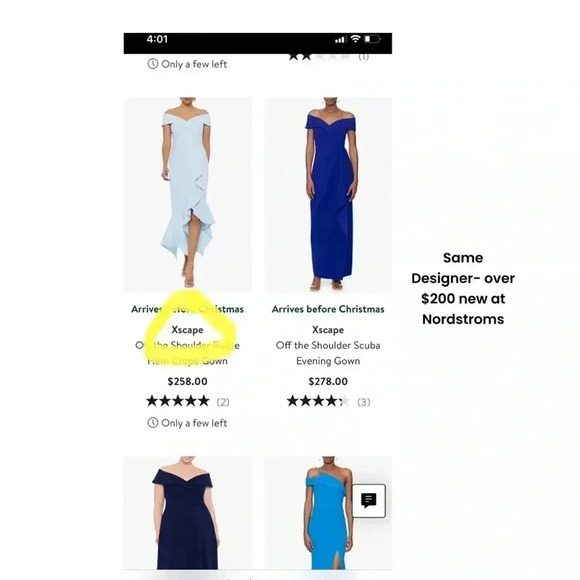The width and height of the screenshot is (580, 580).
Task: View the navy off-shoulder dress thumbnail
Action: pyautogui.click(x=188, y=513)
